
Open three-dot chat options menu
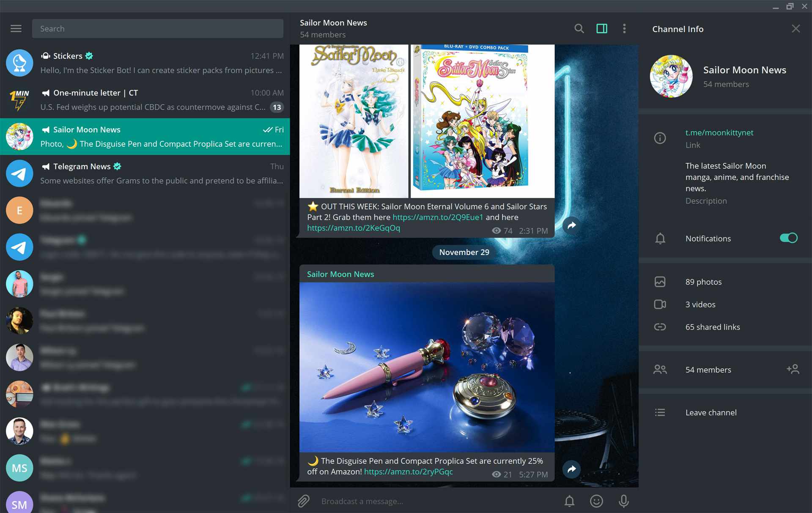624,28
